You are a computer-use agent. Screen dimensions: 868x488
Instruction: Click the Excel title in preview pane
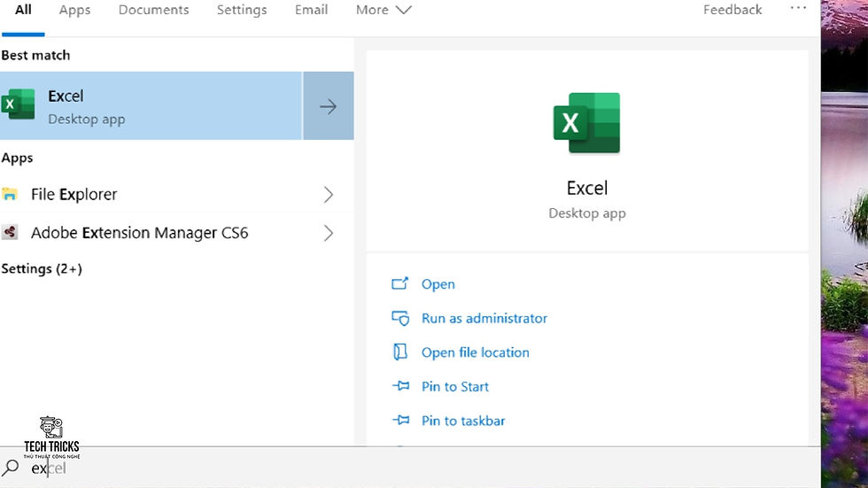tap(586, 188)
